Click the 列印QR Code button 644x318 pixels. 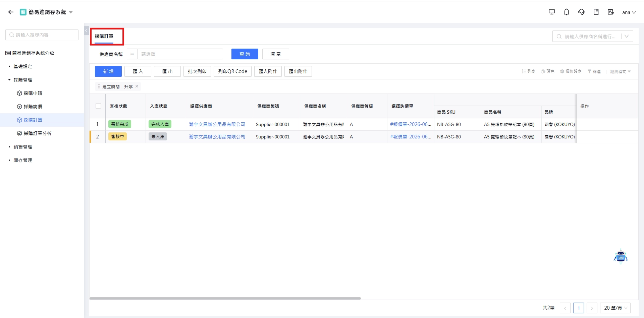[x=232, y=71]
